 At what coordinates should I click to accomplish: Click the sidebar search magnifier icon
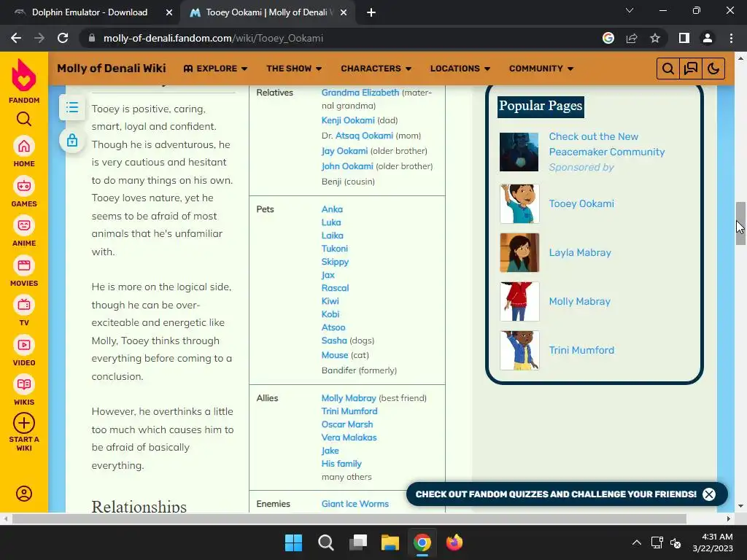point(24,119)
